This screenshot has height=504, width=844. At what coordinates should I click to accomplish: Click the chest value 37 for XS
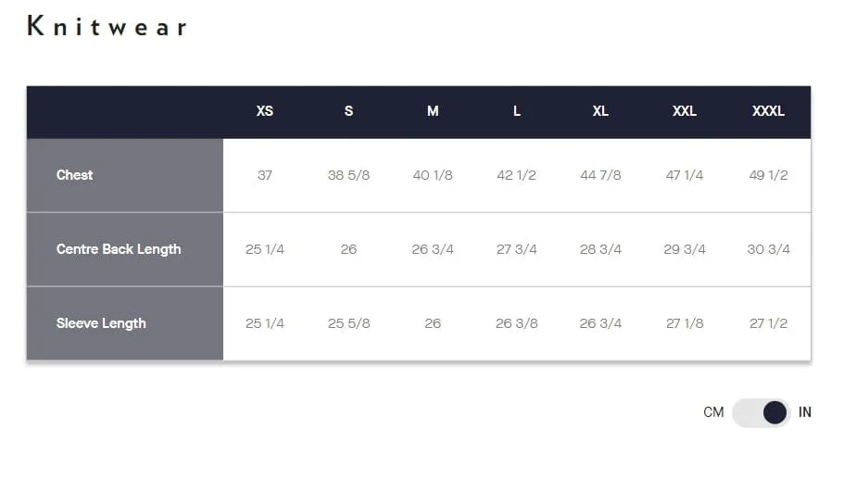264,175
